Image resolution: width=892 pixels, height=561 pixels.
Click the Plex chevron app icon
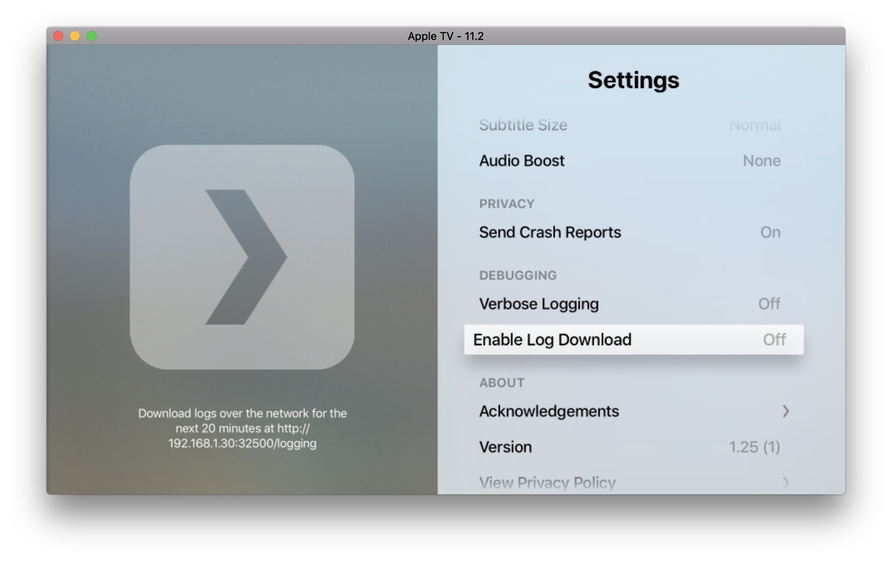[242, 257]
